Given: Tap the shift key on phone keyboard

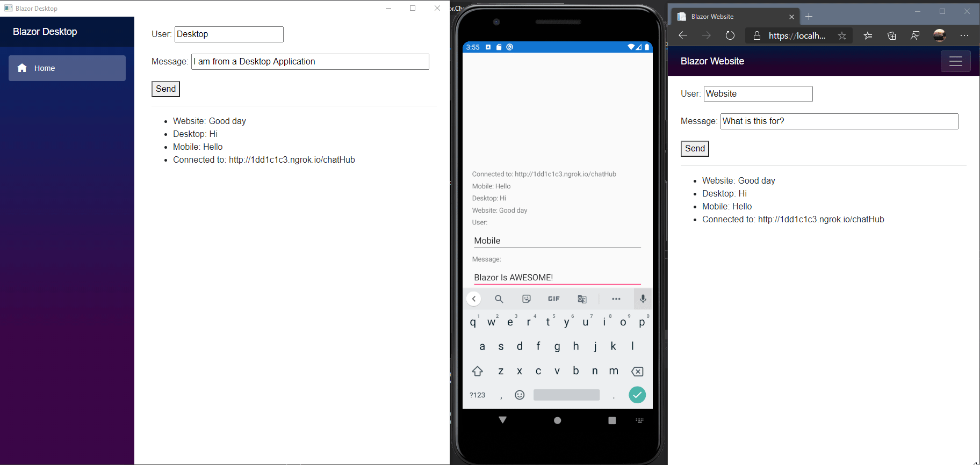Looking at the screenshot, I should (x=478, y=371).
